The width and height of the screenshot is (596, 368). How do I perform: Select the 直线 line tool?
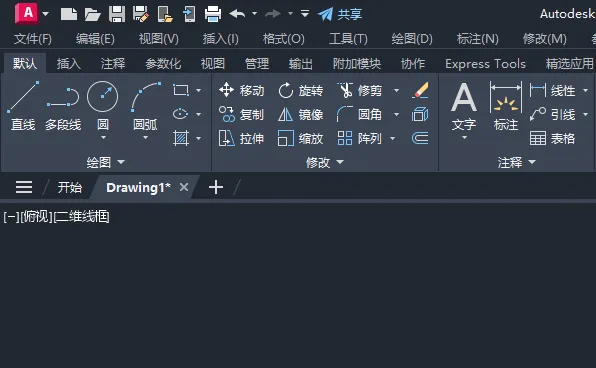pos(23,106)
